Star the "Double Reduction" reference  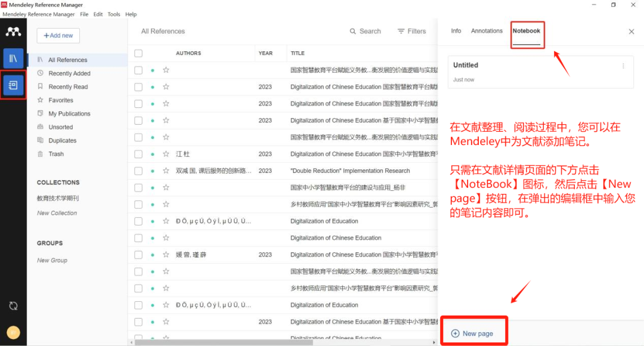coord(166,171)
